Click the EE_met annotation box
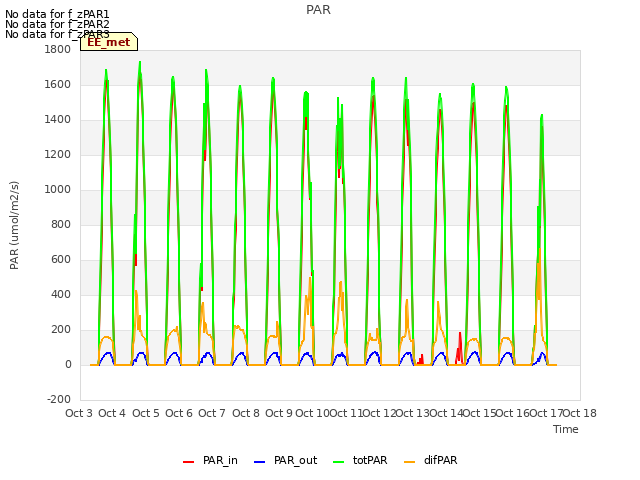 pos(109,42)
